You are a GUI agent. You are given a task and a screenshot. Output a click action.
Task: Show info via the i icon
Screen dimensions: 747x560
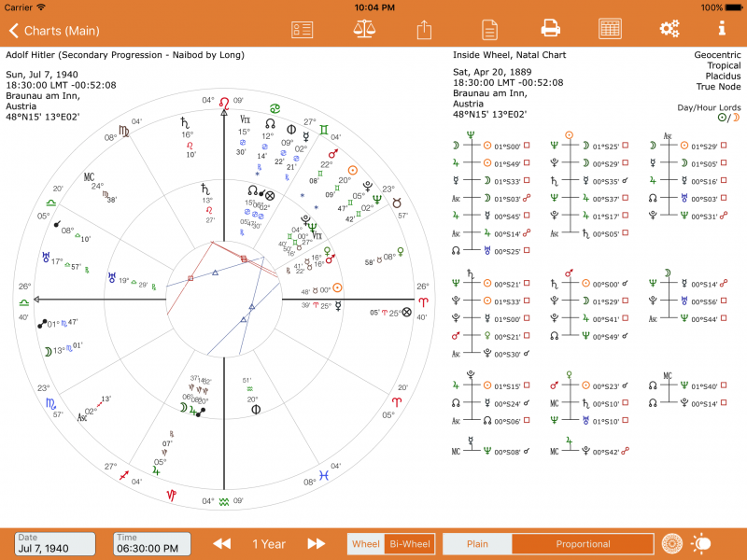[721, 28]
